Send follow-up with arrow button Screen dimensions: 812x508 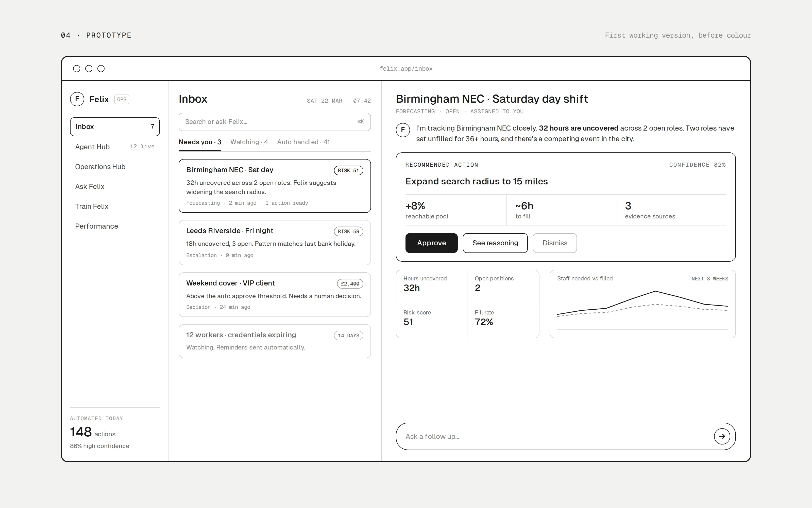(722, 436)
